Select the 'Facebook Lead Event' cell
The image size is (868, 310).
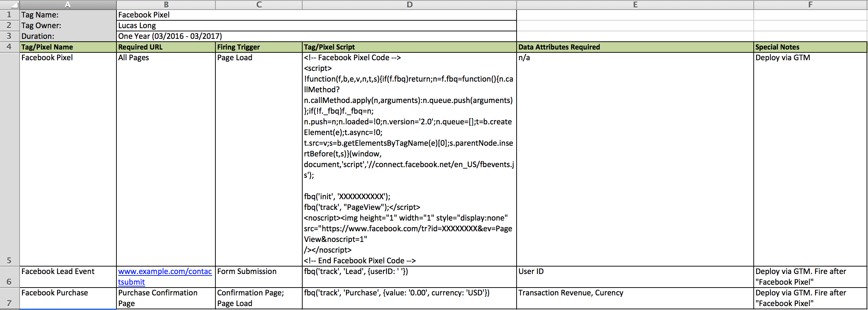tap(68, 277)
